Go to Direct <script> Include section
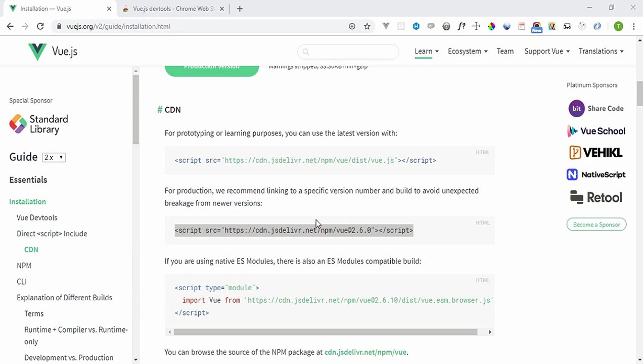Screen dimensions: 643x364 point(52,234)
